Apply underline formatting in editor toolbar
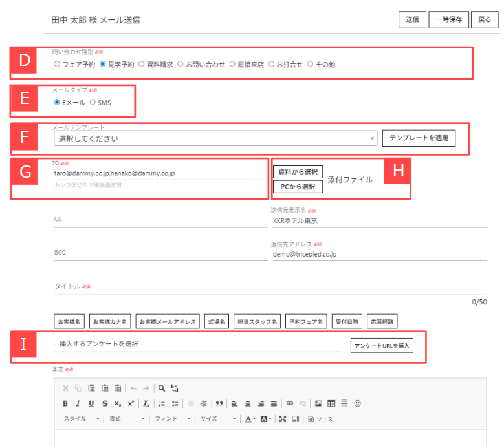Image resolution: width=504 pixels, height=446 pixels. point(91,403)
